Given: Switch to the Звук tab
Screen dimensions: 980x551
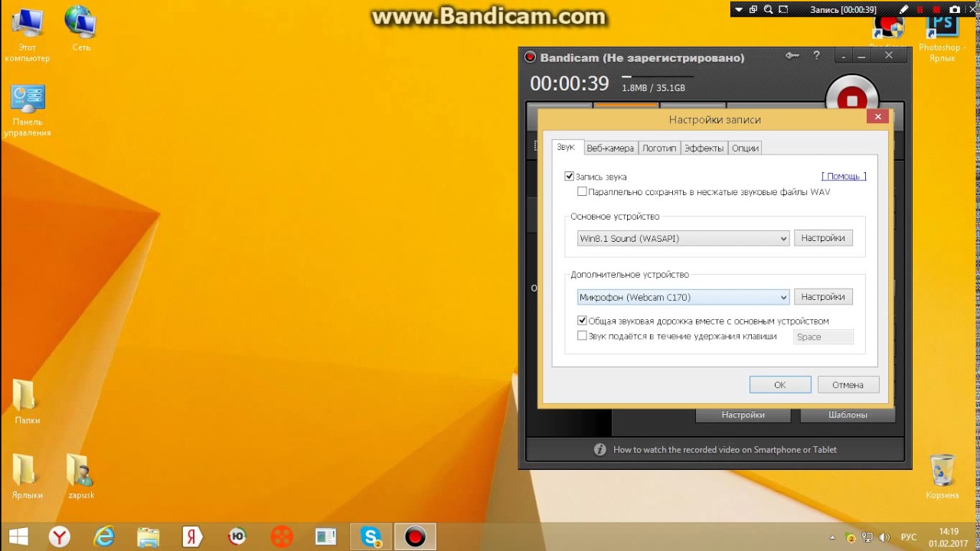Looking at the screenshot, I should point(566,147).
